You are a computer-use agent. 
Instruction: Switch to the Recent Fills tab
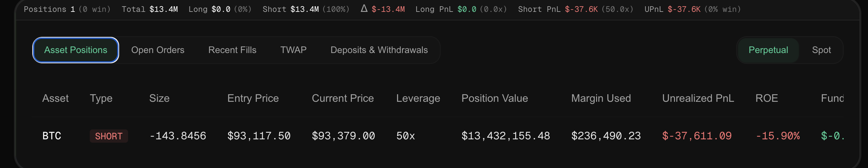click(x=232, y=50)
